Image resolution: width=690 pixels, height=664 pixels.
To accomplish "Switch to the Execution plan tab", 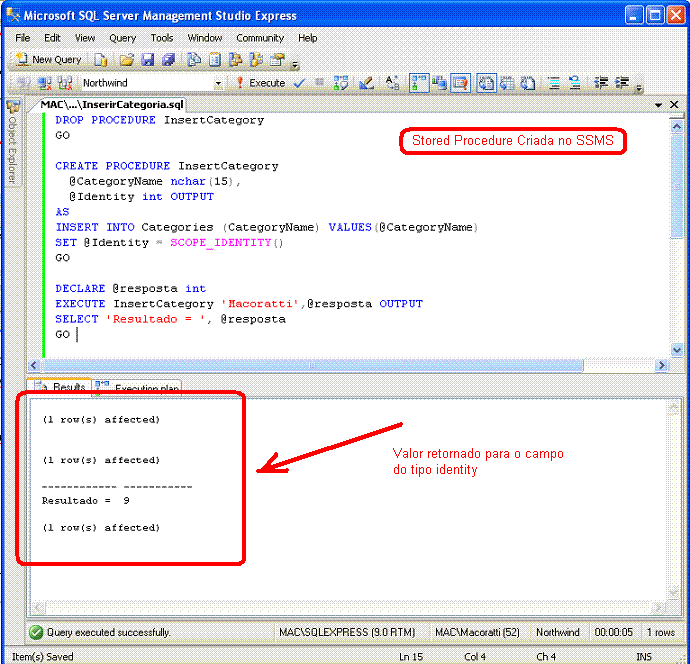I will pos(137,387).
